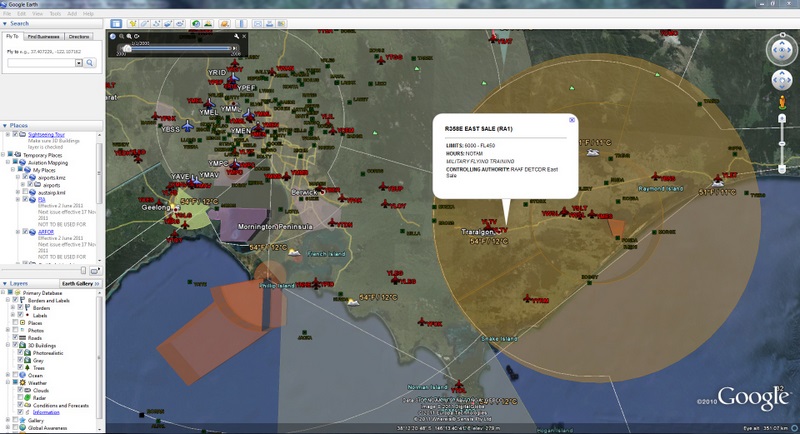The width and height of the screenshot is (800, 434).
Task: Enable the austairp.kml checkbox
Action: 25,193
